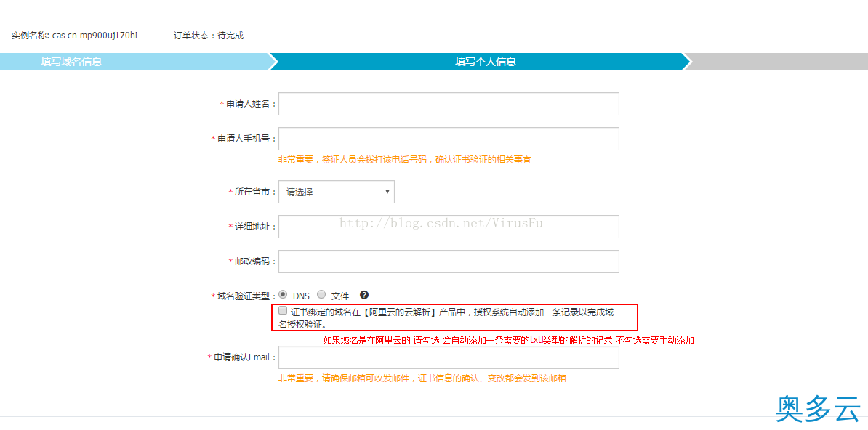Screen dimensions: 868x430
Task: Click the orange email importance hint
Action: (422, 378)
